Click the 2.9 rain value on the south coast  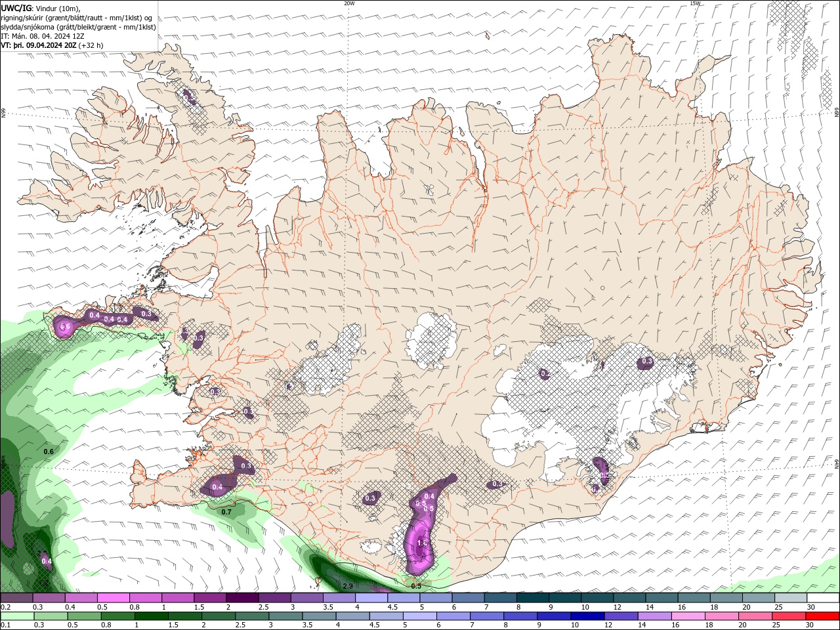pos(348,585)
